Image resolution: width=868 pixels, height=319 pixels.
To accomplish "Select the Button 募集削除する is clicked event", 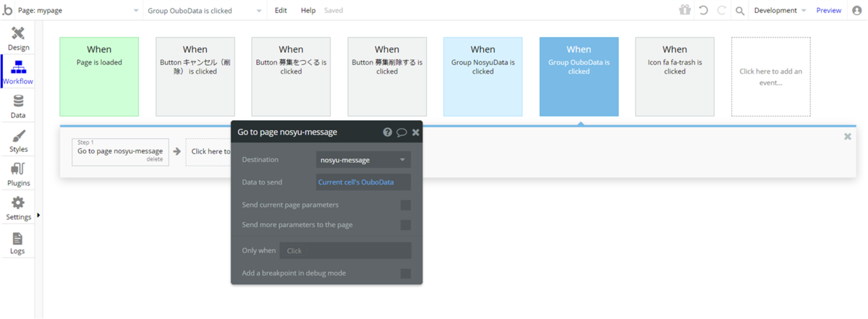I will (x=387, y=77).
